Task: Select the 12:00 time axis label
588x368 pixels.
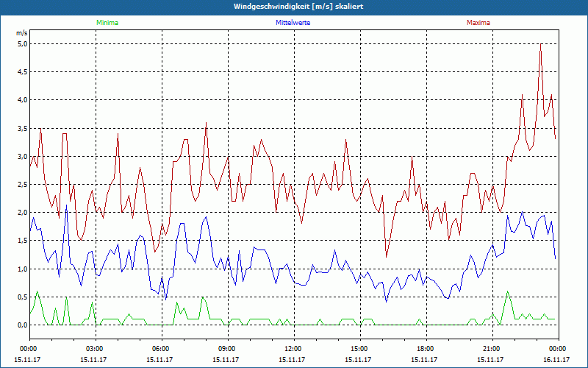Action: [293, 348]
